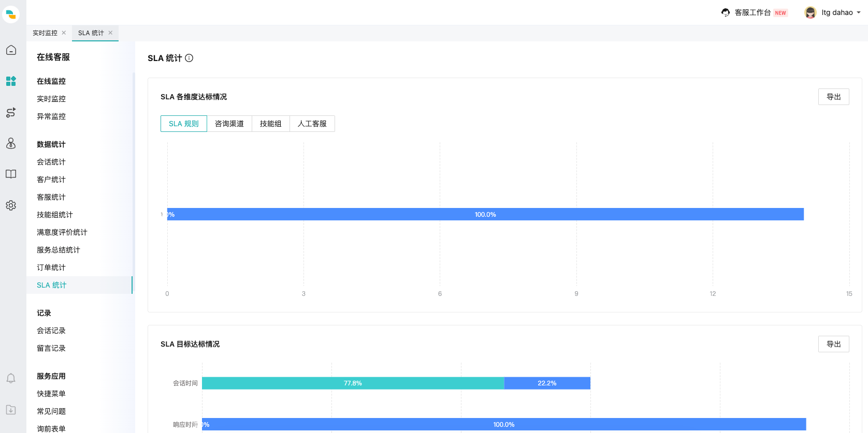This screenshot has width=868, height=433.
Task: Select the 人工客服 dimension tab
Action: [x=312, y=124]
